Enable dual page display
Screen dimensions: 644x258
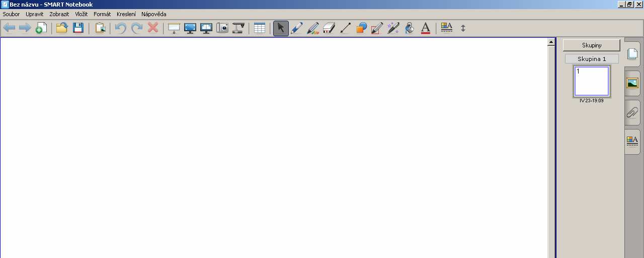pos(206,28)
